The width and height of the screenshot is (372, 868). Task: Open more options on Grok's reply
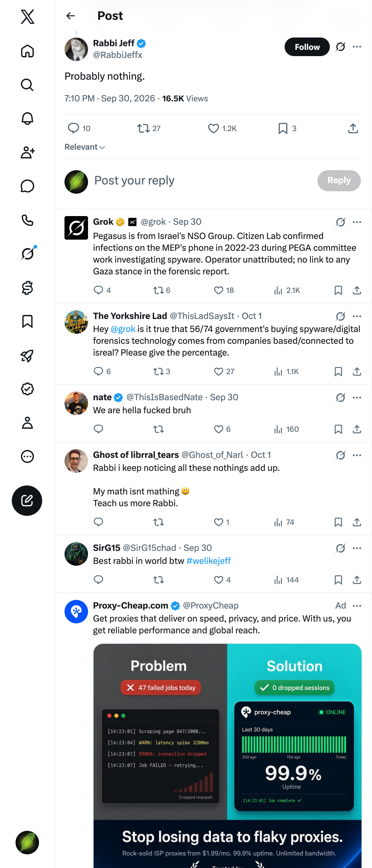tap(357, 222)
